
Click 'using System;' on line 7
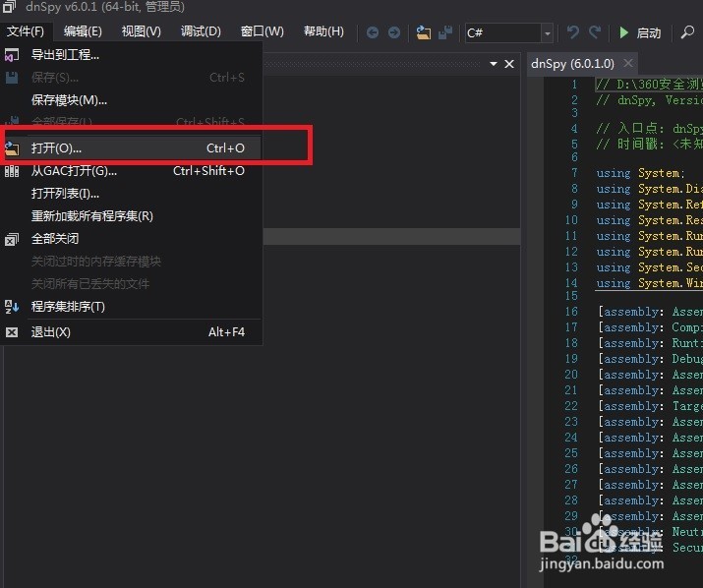click(x=641, y=173)
